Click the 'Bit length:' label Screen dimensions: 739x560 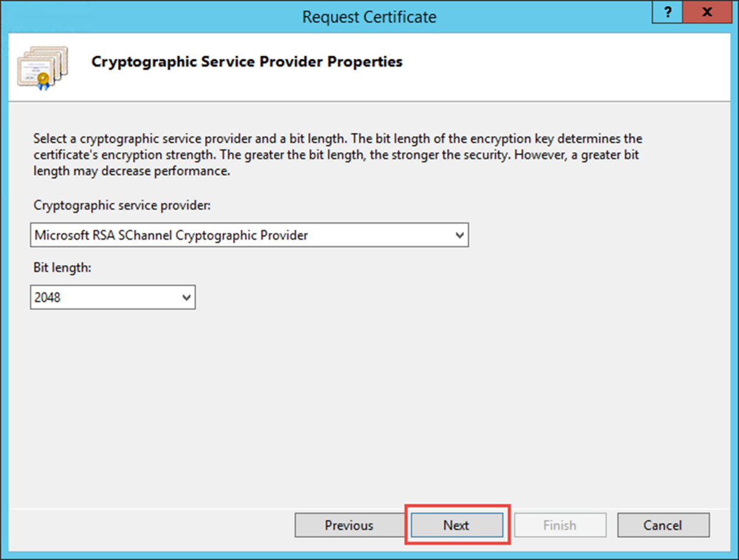[62, 267]
